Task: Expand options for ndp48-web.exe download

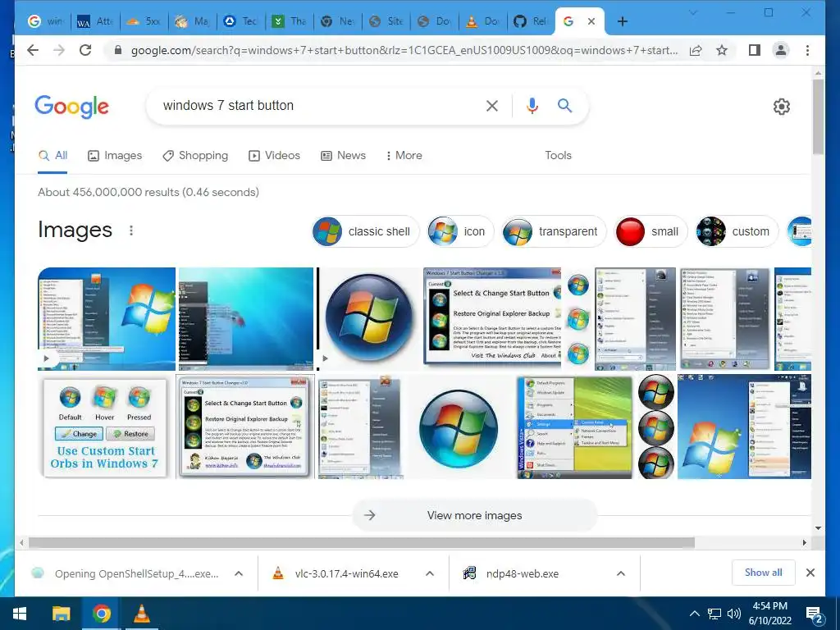Action: pyautogui.click(x=620, y=573)
